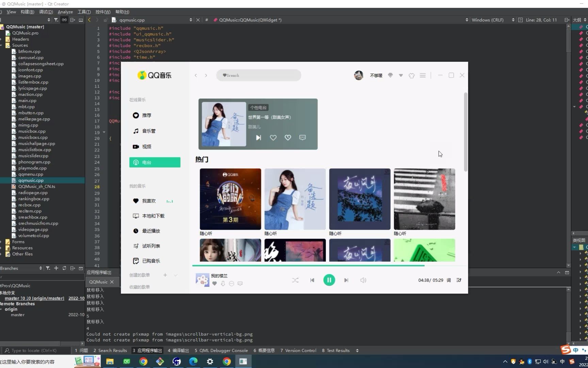Download the current song with arrow icon
This screenshot has height=368, width=588.
(x=223, y=283)
